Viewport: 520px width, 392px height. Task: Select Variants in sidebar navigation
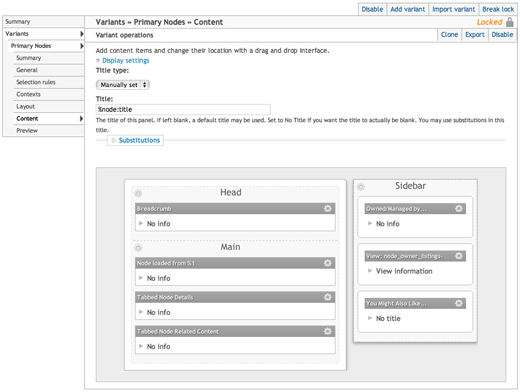click(x=43, y=34)
